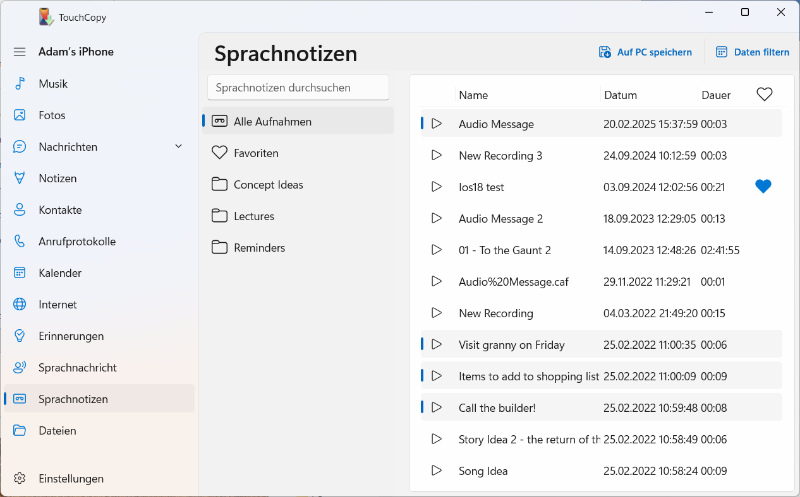Viewport: 800px width, 497px height.
Task: Click heart column header to sort favorites
Action: pos(764,95)
